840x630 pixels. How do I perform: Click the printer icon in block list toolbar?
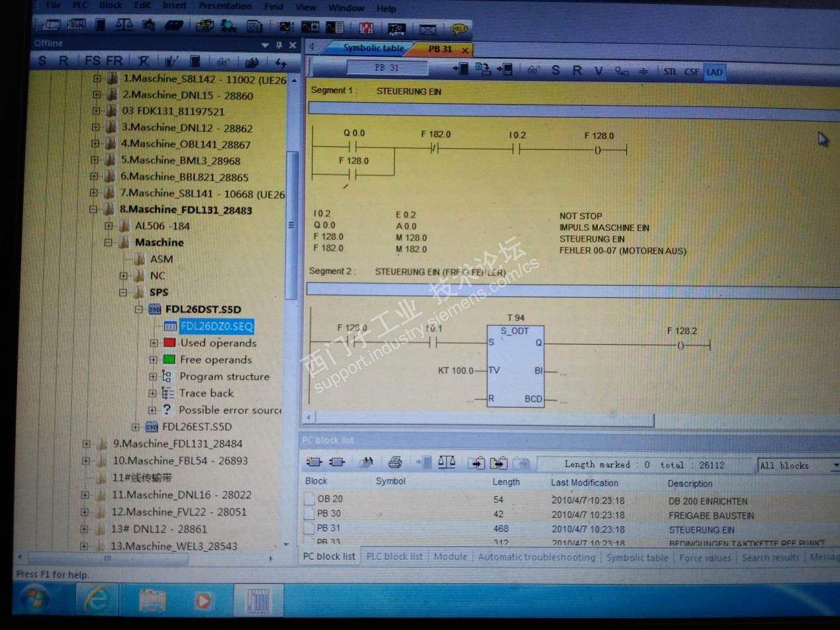pyautogui.click(x=395, y=463)
